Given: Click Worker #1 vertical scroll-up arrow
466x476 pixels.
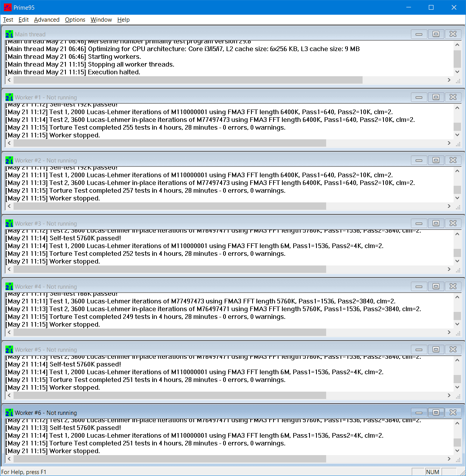Looking at the screenshot, I should (x=457, y=108).
